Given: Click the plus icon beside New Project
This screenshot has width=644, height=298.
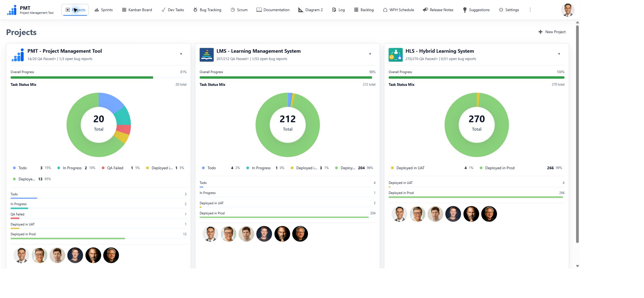Looking at the screenshot, I should coord(540,32).
